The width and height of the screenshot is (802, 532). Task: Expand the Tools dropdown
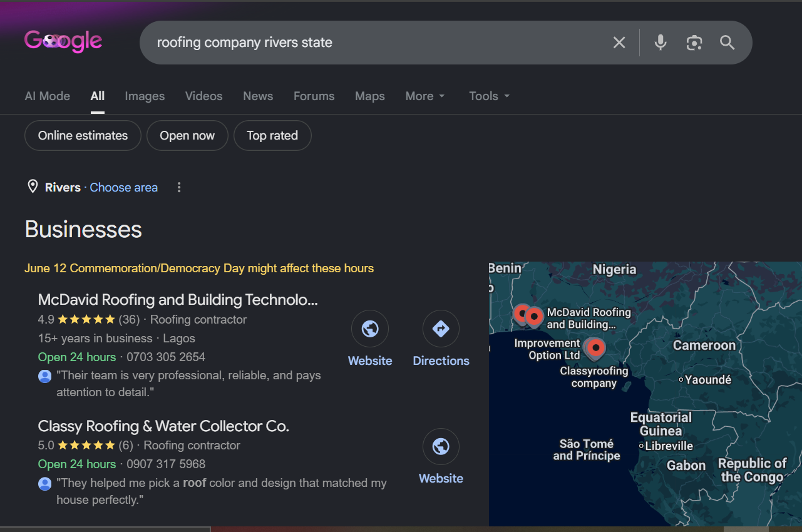click(x=490, y=96)
